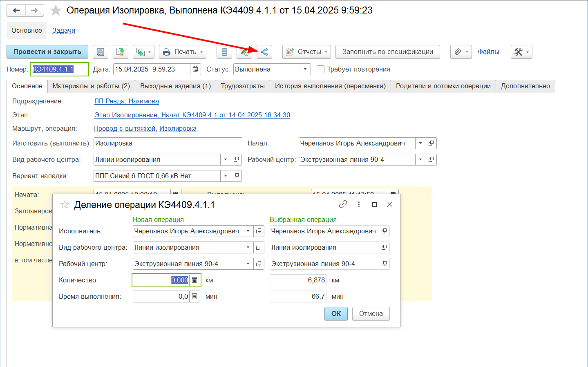Screen dimensions: 588x367
Task: Open the dialog's three-dot more menu
Action: (359, 204)
